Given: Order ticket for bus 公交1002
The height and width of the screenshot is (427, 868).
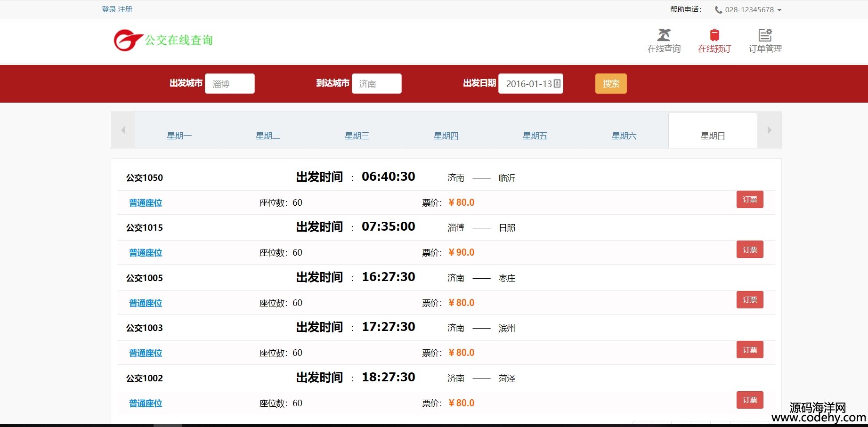Looking at the screenshot, I should pos(749,400).
